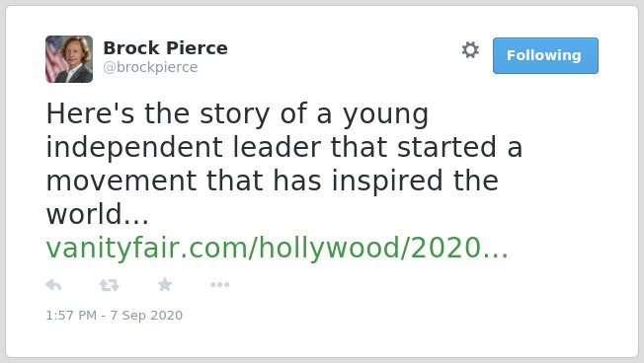Click the line "independent leader that started a"

[284, 147]
